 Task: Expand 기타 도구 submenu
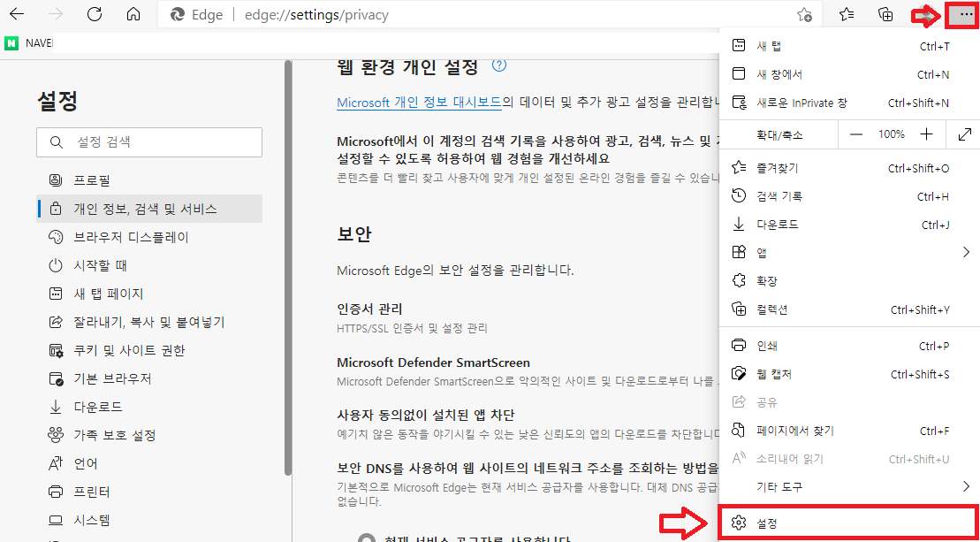[849, 486]
